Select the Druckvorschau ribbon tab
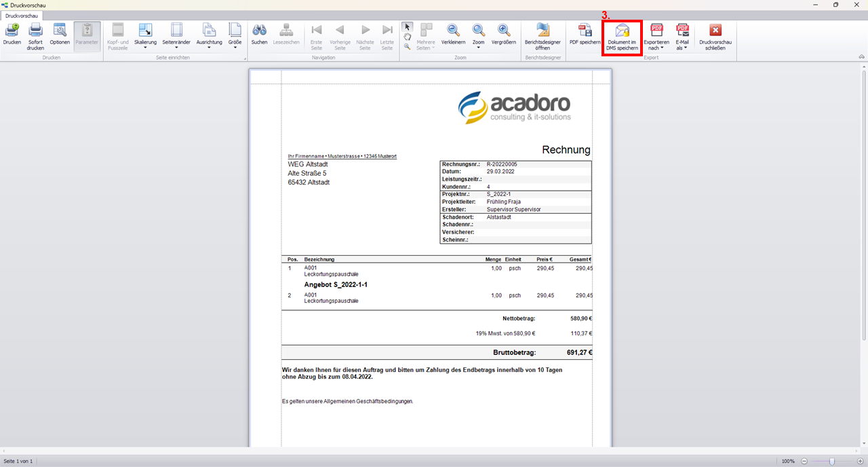Image resolution: width=868 pixels, height=467 pixels. pos(21,15)
